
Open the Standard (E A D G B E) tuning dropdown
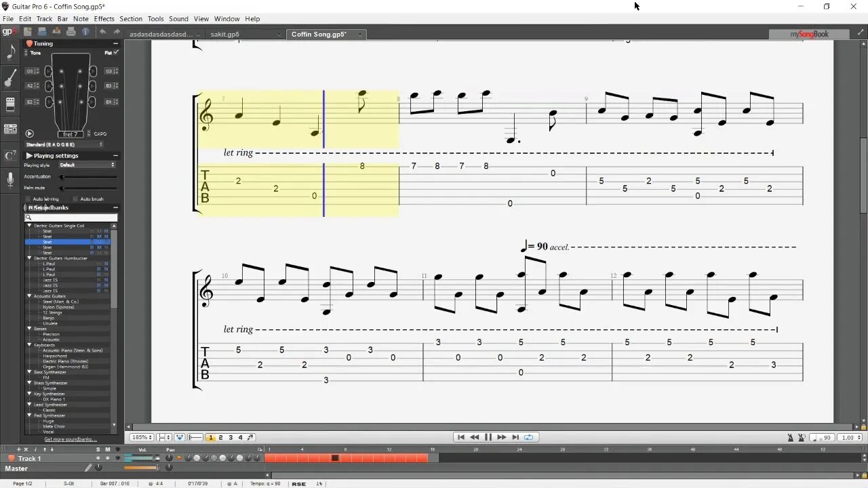(x=64, y=144)
